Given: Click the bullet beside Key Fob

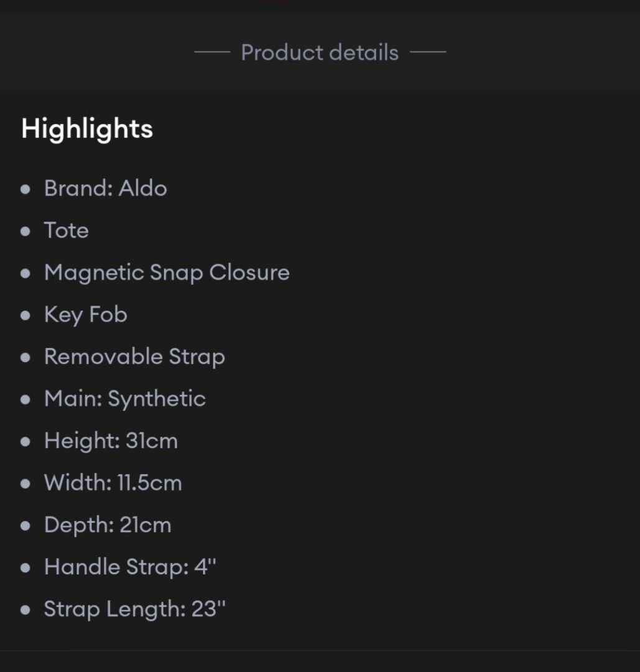Looking at the screenshot, I should [x=26, y=315].
